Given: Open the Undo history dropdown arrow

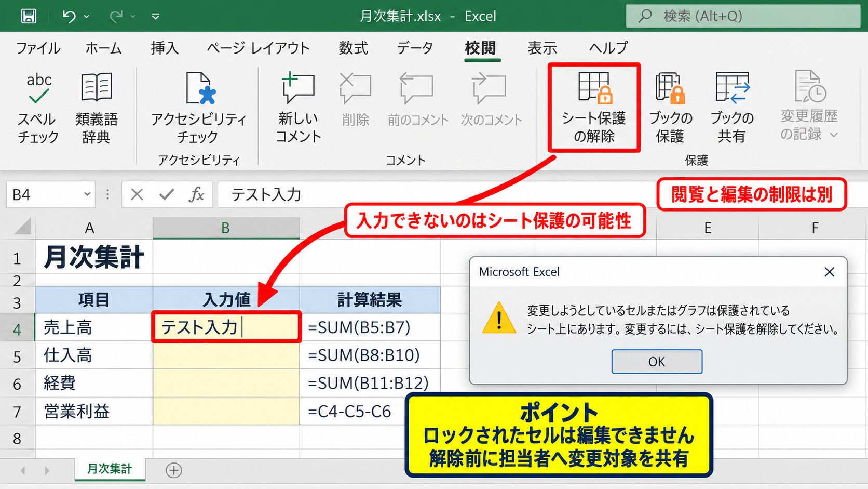Looking at the screenshot, I should 87,17.
